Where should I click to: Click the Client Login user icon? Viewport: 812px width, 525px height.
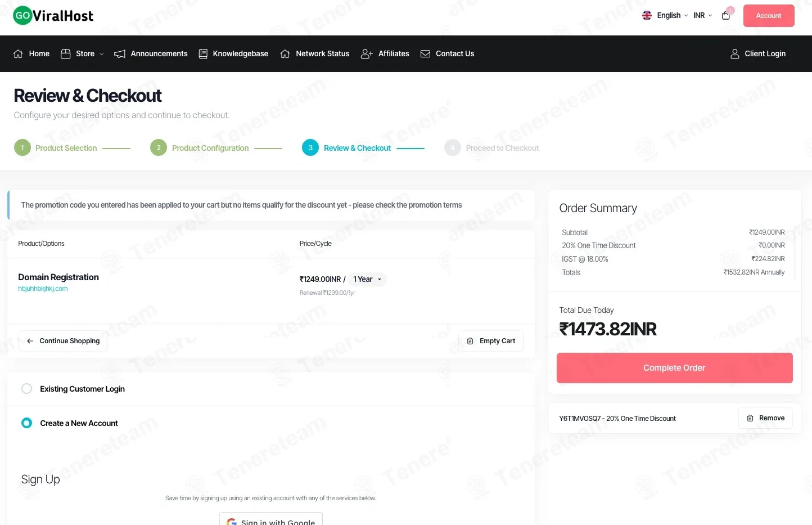click(735, 53)
